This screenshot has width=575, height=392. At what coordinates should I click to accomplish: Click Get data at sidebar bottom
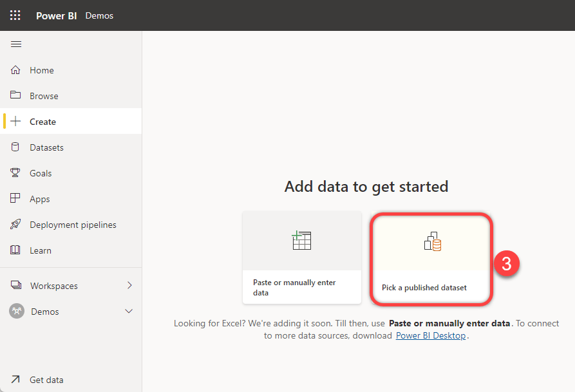click(x=71, y=380)
